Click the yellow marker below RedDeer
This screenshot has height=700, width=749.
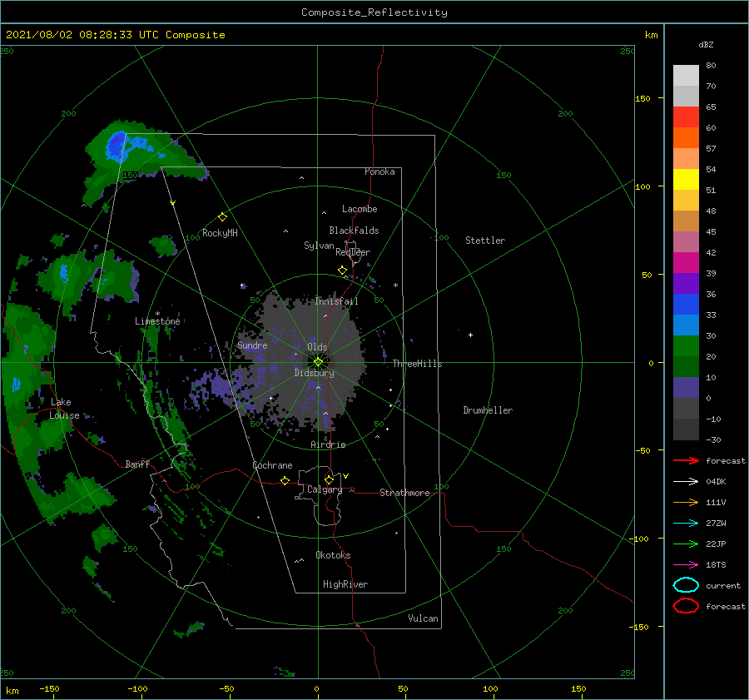[x=343, y=270]
